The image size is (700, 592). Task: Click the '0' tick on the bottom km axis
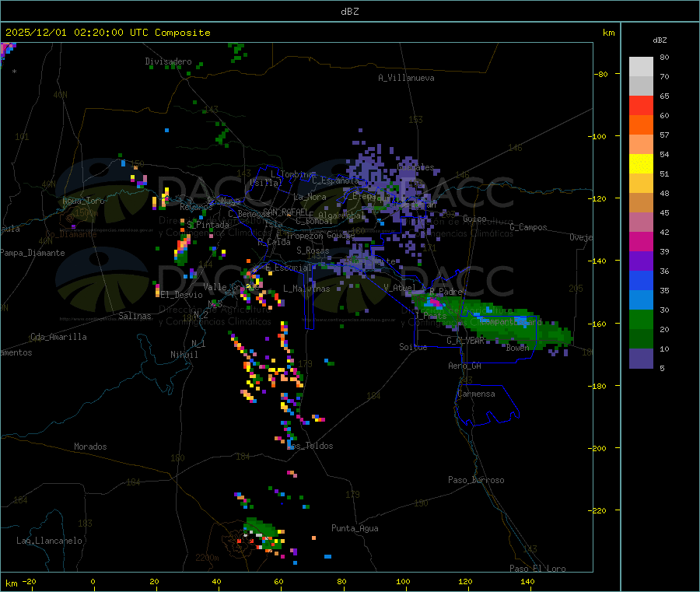click(x=93, y=581)
